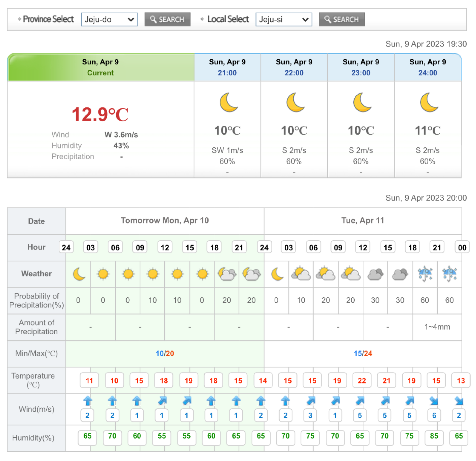476x461 pixels.
Task: Click the moon icon for 22:00 forecast
Action: pos(295,102)
